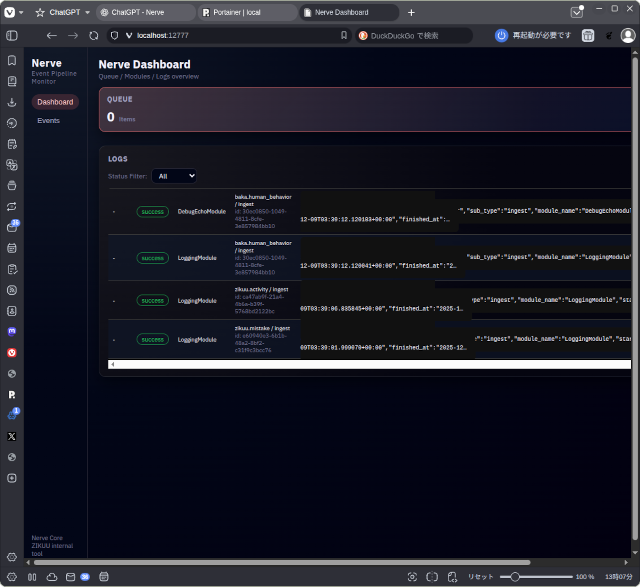The width and height of the screenshot is (640, 587).
Task: Open the Downloads panel icon
Action: pyautogui.click(x=11, y=102)
